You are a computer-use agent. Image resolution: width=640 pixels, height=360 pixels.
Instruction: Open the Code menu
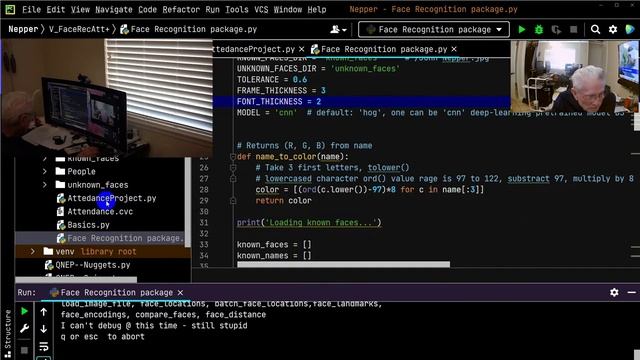pyautogui.click(x=147, y=9)
